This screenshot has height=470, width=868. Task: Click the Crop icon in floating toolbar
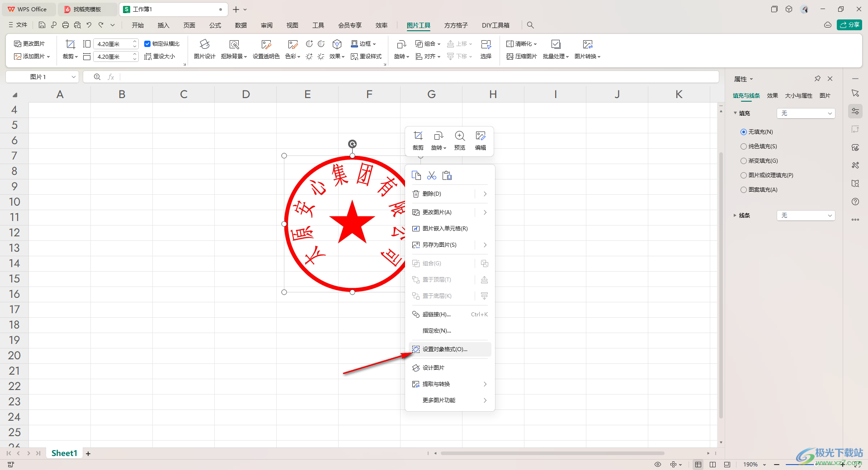418,136
